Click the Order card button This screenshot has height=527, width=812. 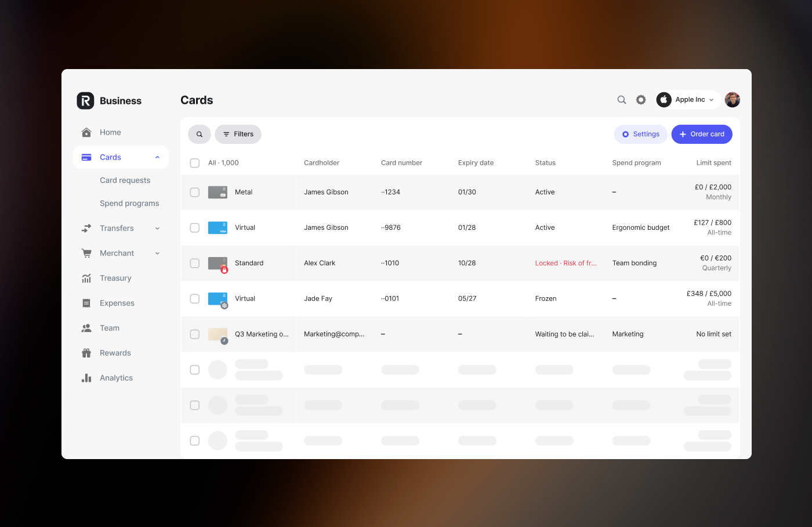(701, 134)
